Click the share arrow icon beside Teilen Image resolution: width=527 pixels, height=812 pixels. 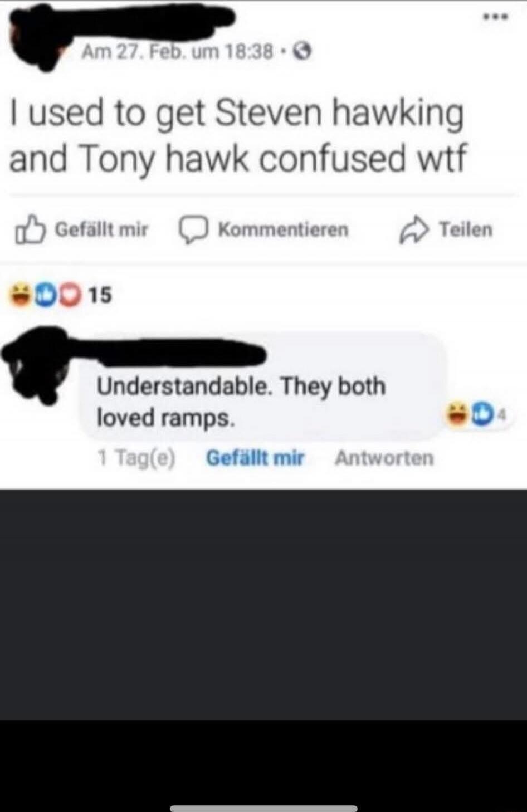414,230
